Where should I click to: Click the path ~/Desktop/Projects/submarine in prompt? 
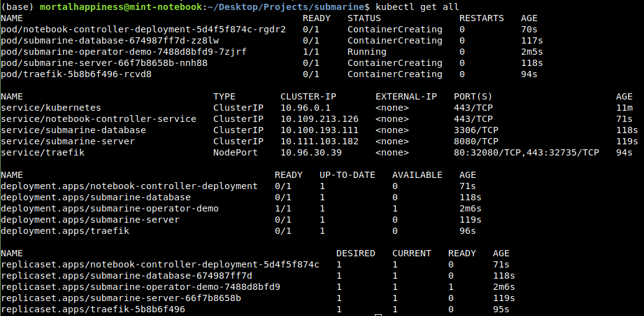click(286, 7)
